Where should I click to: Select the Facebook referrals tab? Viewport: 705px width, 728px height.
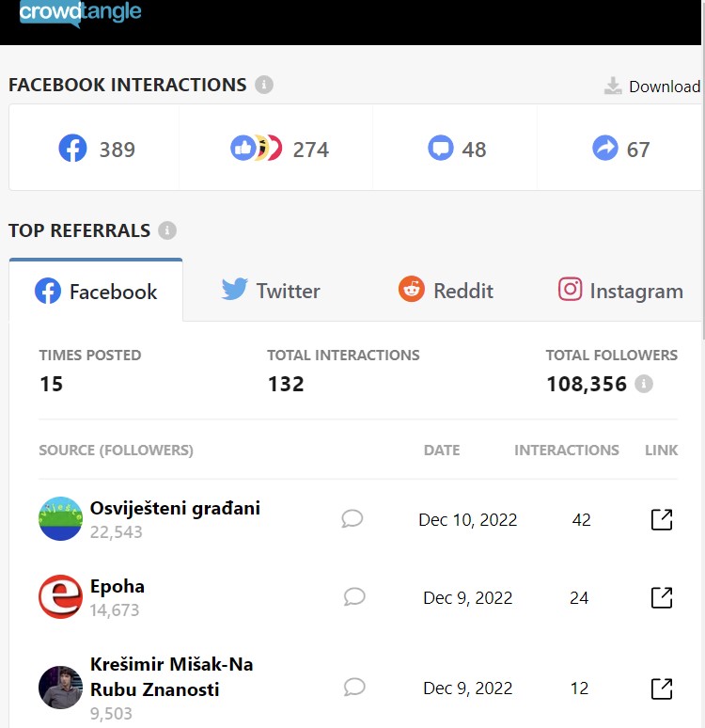coord(96,291)
